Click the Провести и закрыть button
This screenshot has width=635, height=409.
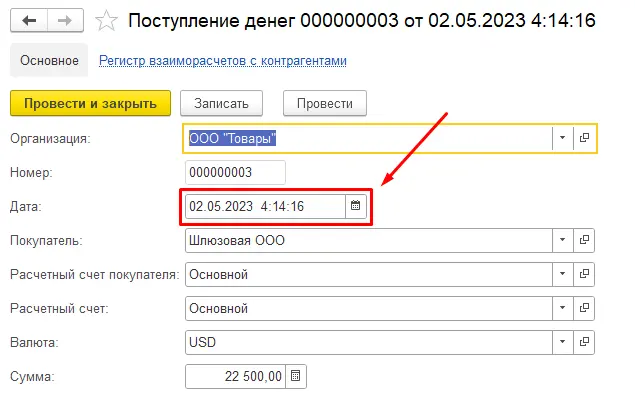[x=90, y=103]
